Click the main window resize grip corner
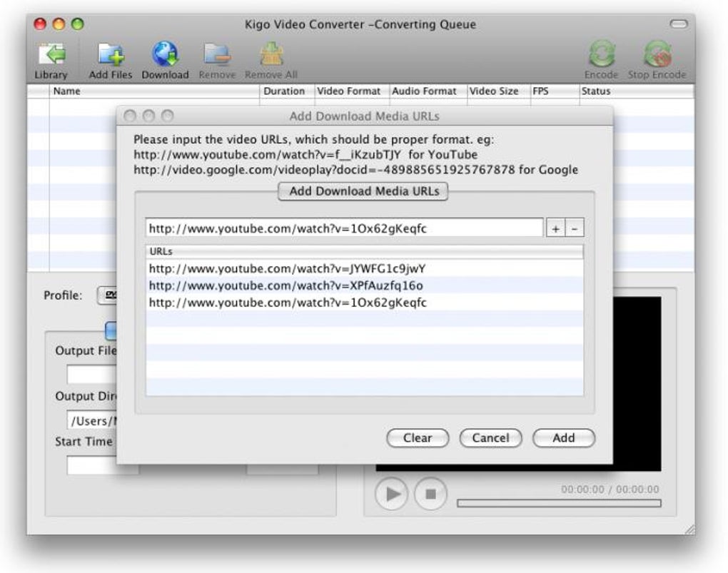This screenshot has width=728, height=573. (x=689, y=529)
